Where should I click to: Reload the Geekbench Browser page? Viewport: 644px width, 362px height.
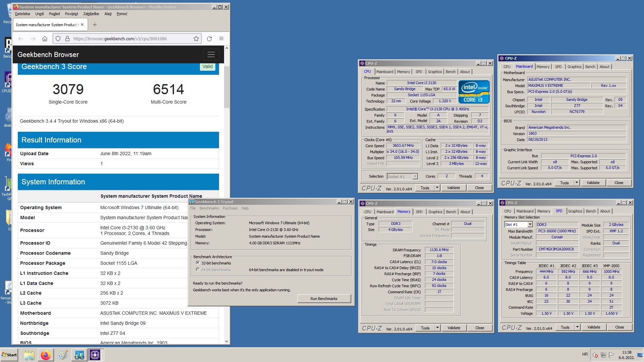pyautogui.click(x=209, y=39)
